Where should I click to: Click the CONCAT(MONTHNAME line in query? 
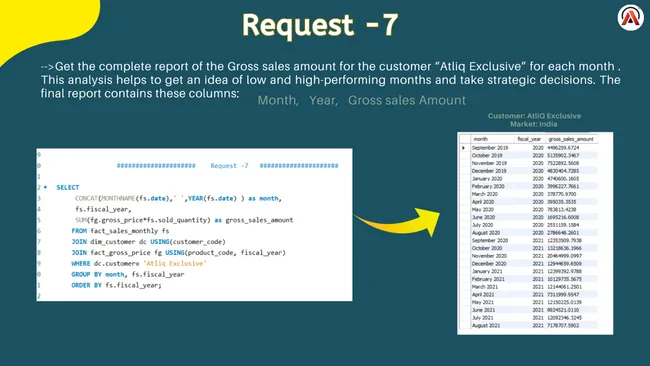coord(178,198)
